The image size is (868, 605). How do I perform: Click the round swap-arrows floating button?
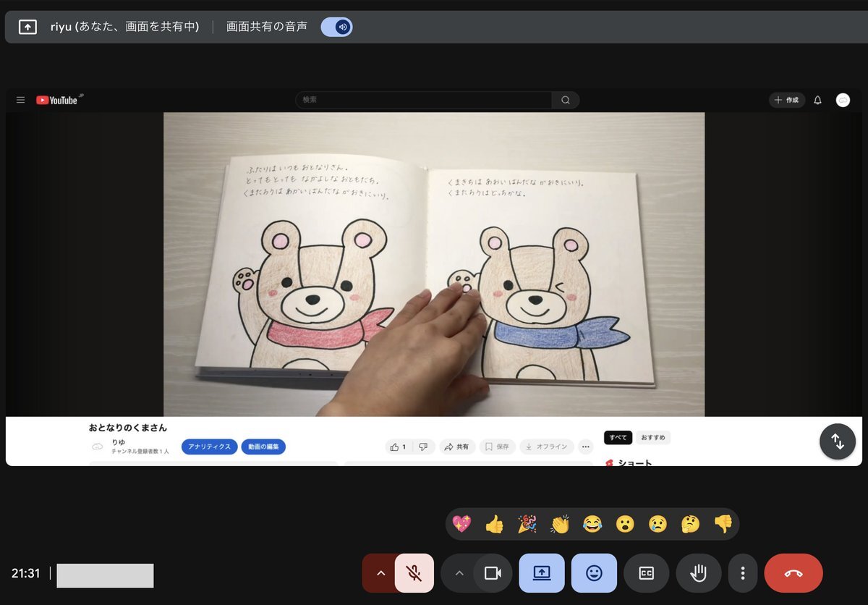(838, 441)
